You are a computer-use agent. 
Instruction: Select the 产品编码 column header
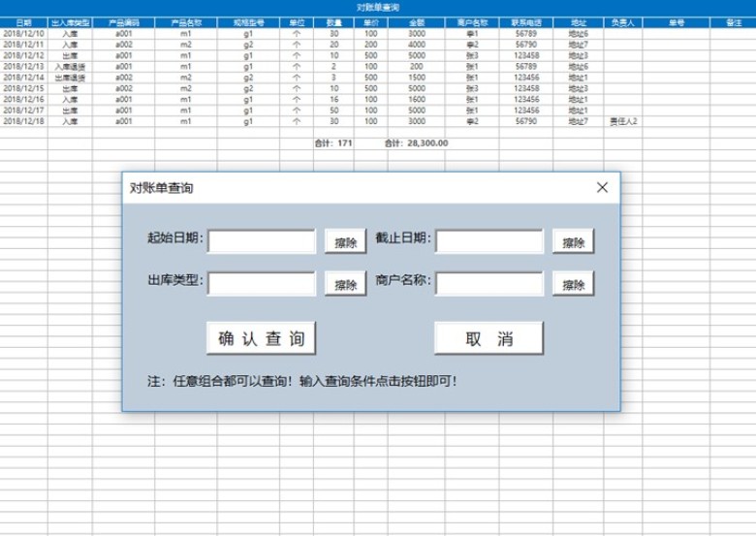(x=123, y=22)
